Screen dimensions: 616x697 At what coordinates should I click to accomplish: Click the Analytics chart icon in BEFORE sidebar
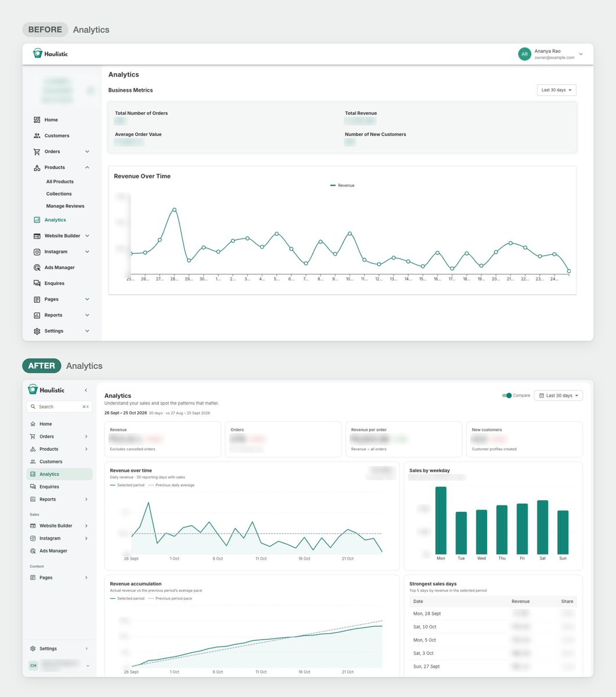tap(37, 220)
